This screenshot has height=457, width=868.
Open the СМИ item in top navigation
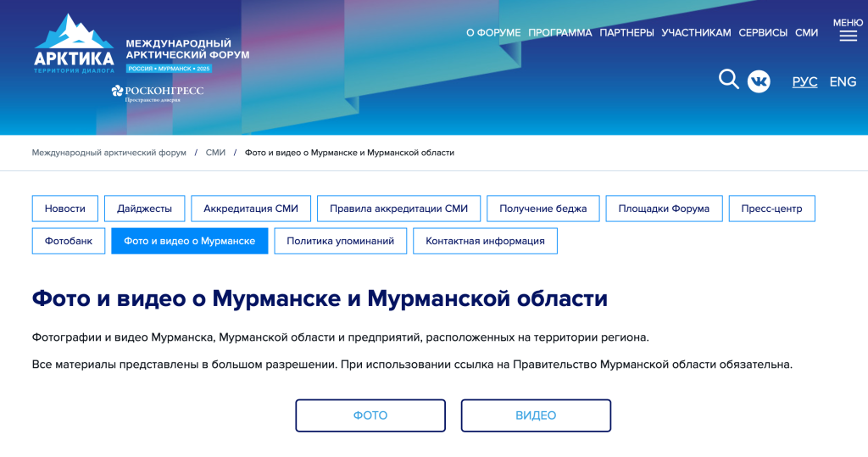[x=807, y=33]
